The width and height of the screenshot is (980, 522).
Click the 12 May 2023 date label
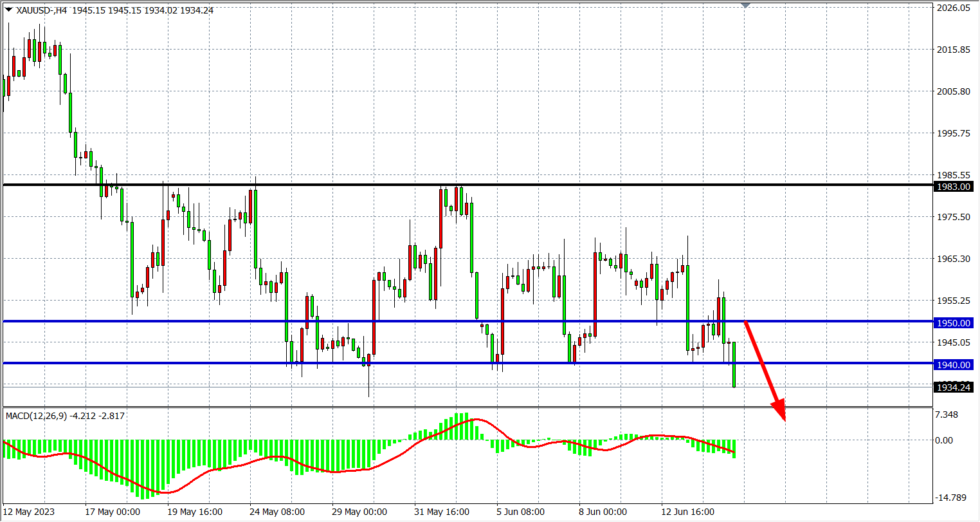click(x=29, y=512)
